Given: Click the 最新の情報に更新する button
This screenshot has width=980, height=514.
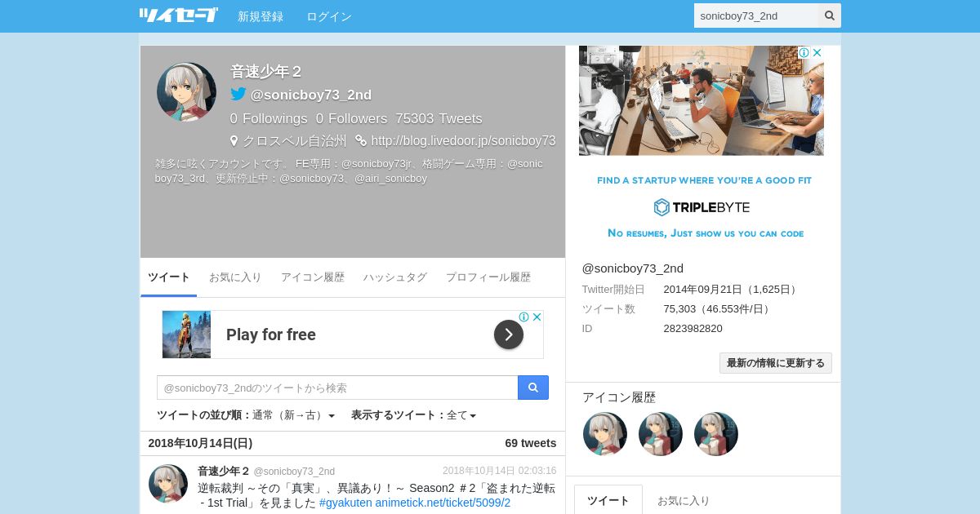Looking at the screenshot, I should point(776,363).
